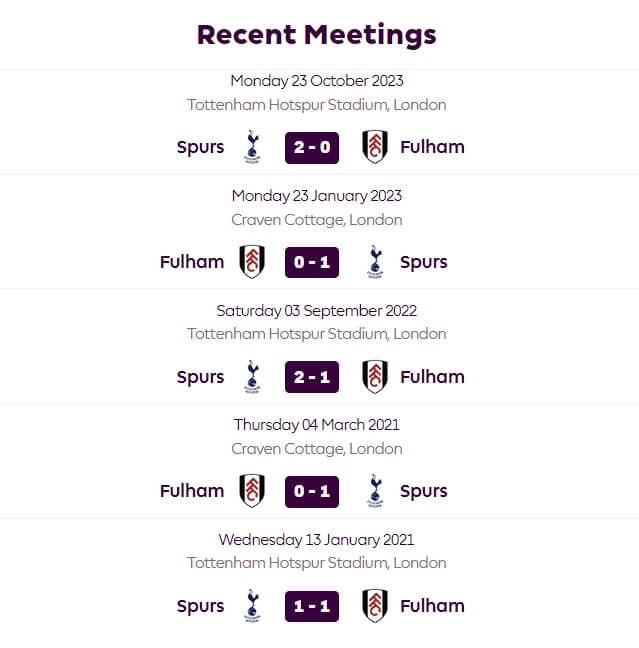
Task: Open the 1 - 1 score box
Action: click(x=312, y=606)
